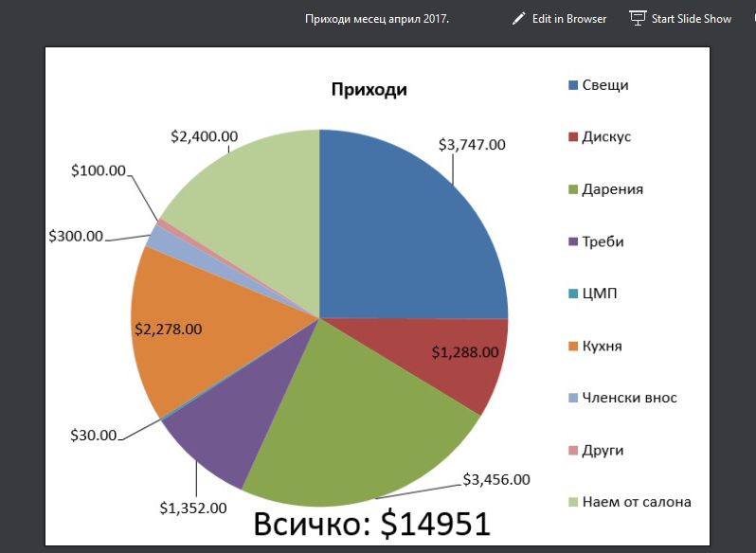Image resolution: width=756 pixels, height=553 pixels.
Task: Click the Наем от салона legend label
Action: click(636, 502)
